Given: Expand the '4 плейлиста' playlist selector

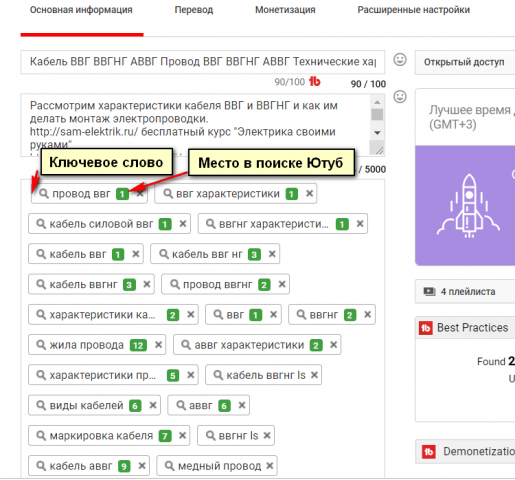Looking at the screenshot, I should pyautogui.click(x=465, y=292).
